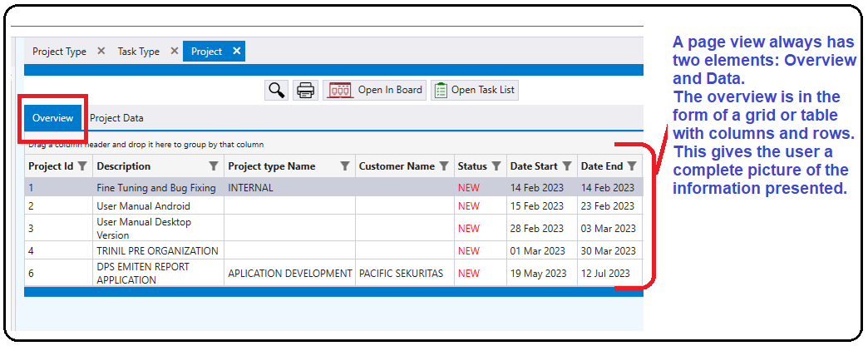Viewport: 868px width, 346px height.
Task: Select the TRINIL PRE ORGANIZATION row
Action: coord(157,250)
